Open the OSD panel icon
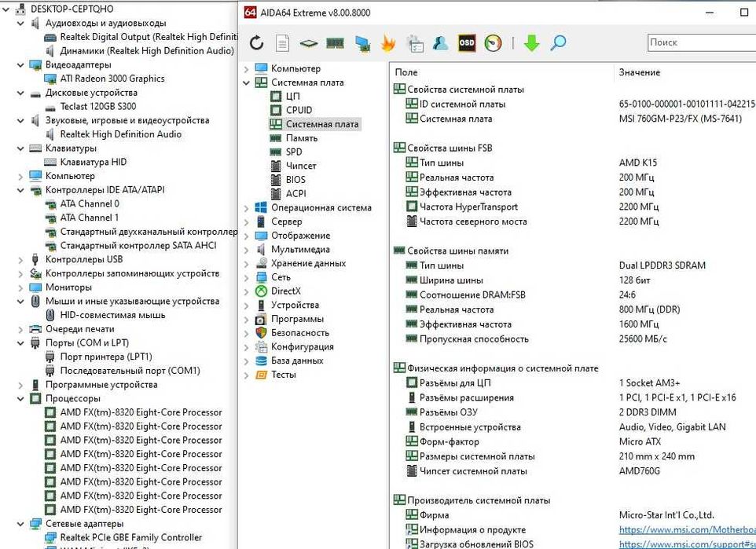756x549 pixels. [x=466, y=43]
